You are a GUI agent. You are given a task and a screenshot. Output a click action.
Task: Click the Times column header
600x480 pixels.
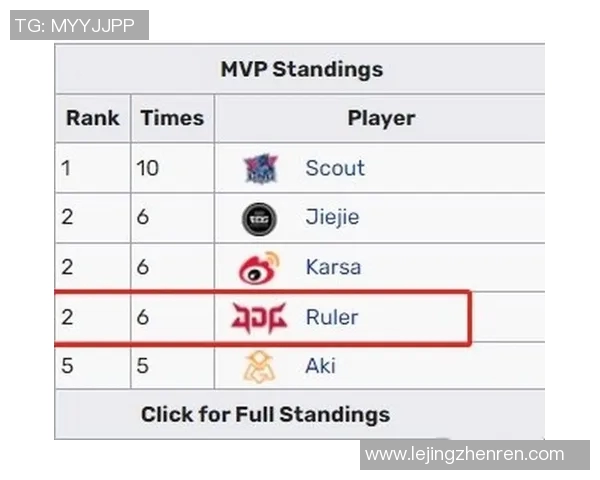pos(172,118)
